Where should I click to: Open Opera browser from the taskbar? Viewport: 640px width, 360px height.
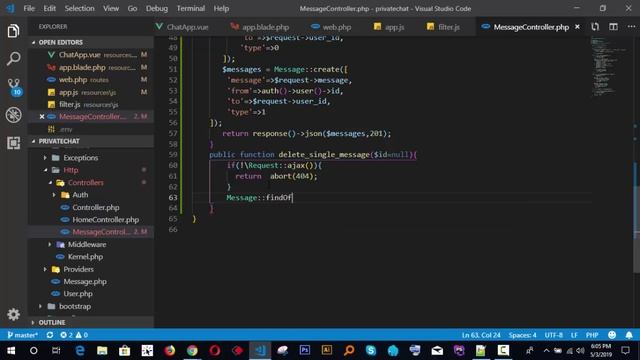(215, 351)
